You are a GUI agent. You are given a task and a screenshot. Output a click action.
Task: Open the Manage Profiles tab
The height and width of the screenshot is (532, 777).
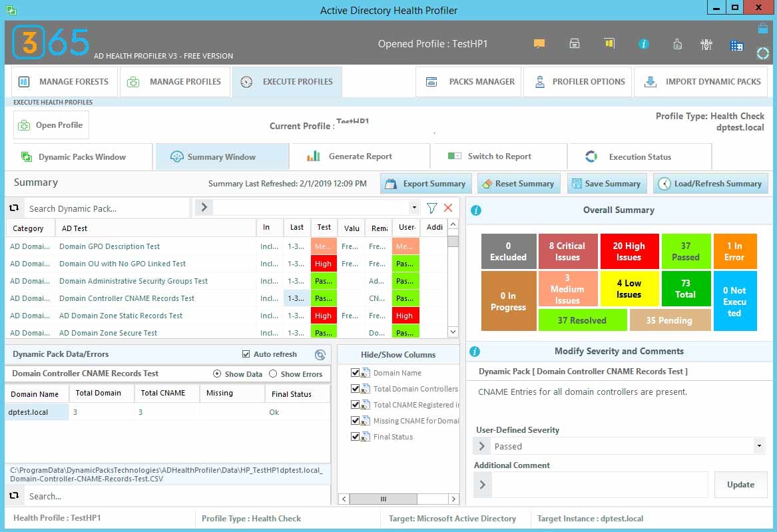click(175, 82)
